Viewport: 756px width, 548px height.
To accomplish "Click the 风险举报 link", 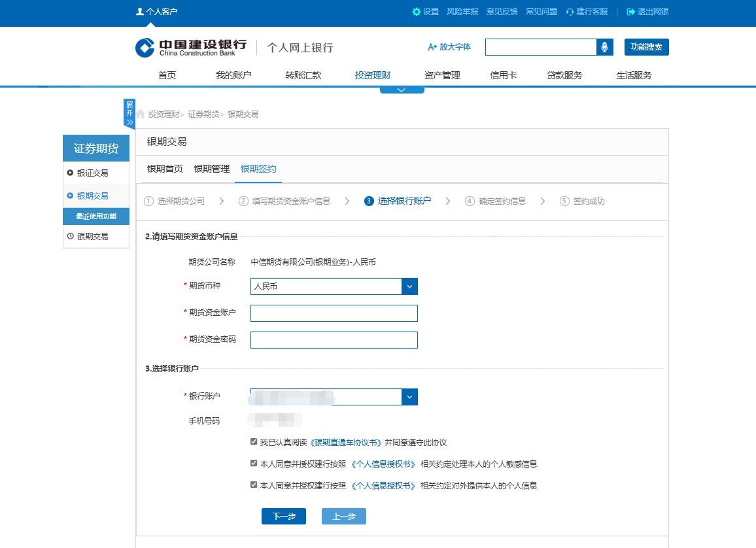I will [462, 12].
